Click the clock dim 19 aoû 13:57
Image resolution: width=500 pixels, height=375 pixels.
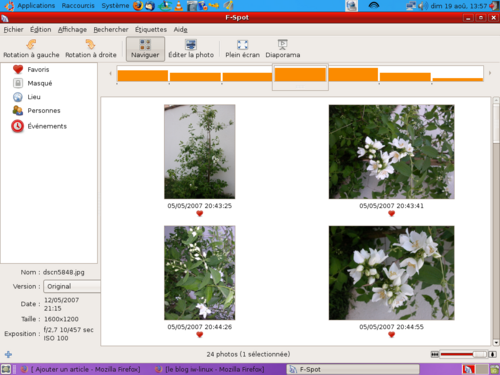459,6
